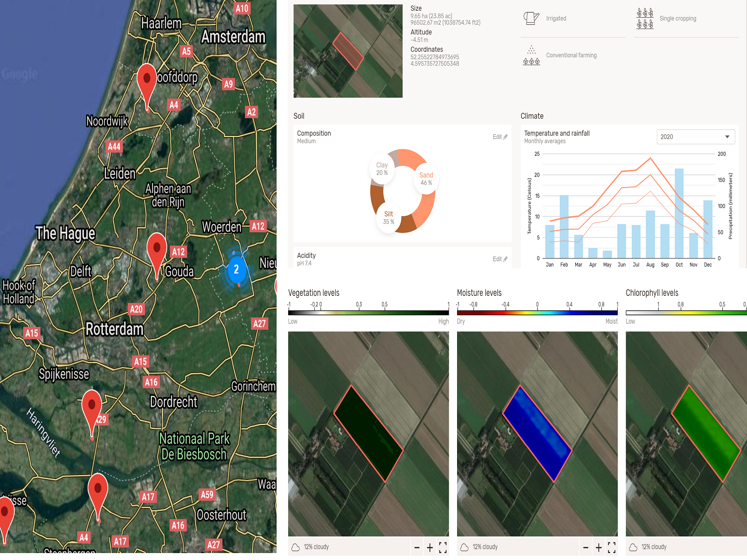Click the Temperature and rainfall heading
Screen dimensions: 747x560
(x=557, y=133)
